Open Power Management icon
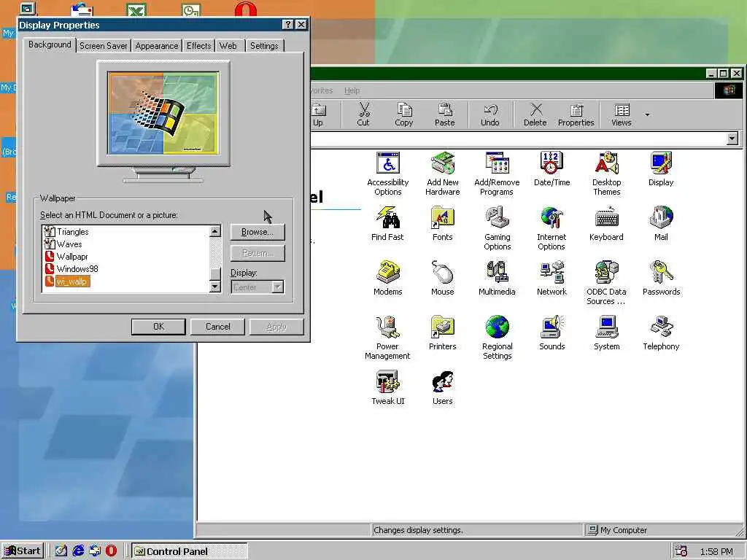 [387, 338]
